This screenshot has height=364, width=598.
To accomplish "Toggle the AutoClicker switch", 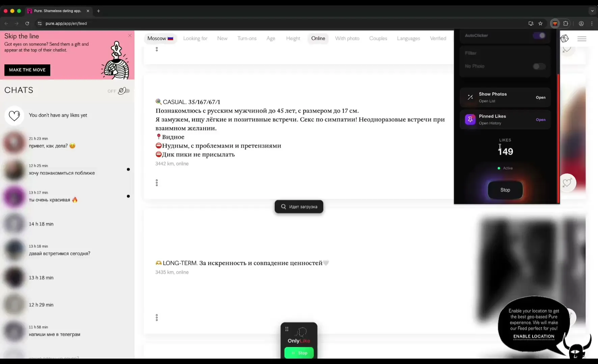I will click(x=539, y=36).
